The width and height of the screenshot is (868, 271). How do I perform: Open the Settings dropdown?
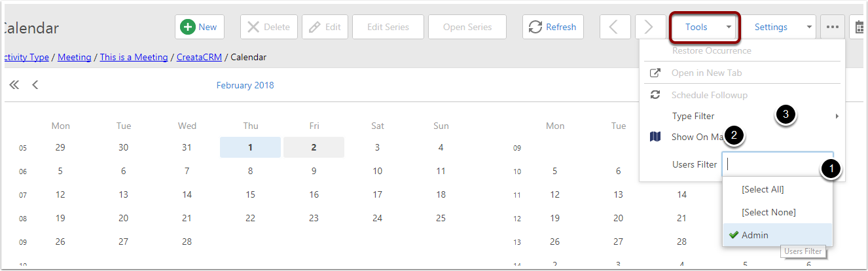(779, 27)
